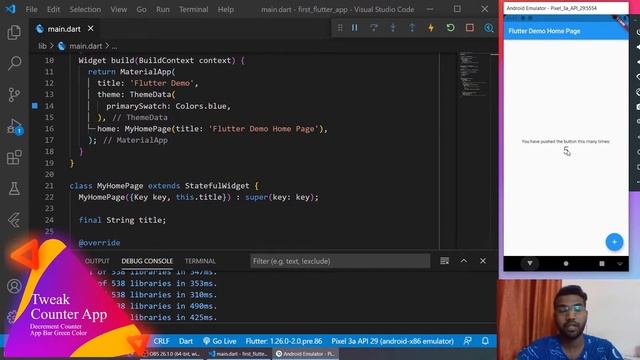The image size is (640, 360).
Task: Click Step Out in debug toolbar
Action: coord(412,28)
